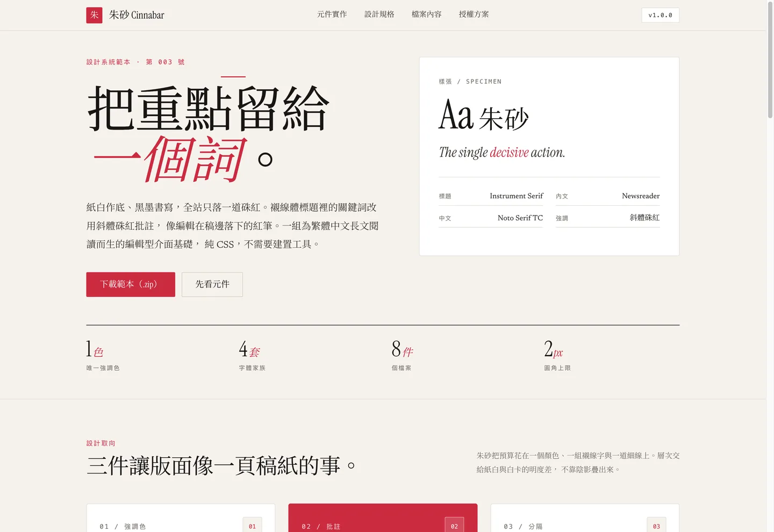Screen dimensions: 774x532
Task: Click the red word decisive
Action: tap(509, 153)
